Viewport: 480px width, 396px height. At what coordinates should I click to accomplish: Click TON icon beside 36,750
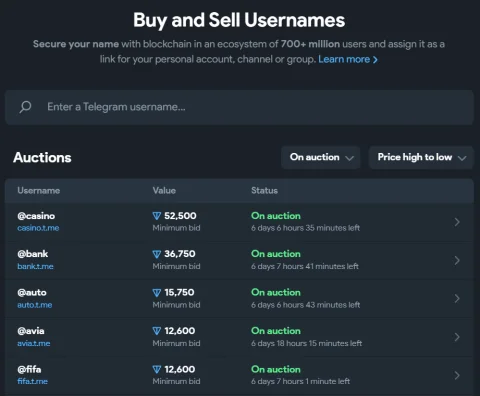pyautogui.click(x=157, y=254)
